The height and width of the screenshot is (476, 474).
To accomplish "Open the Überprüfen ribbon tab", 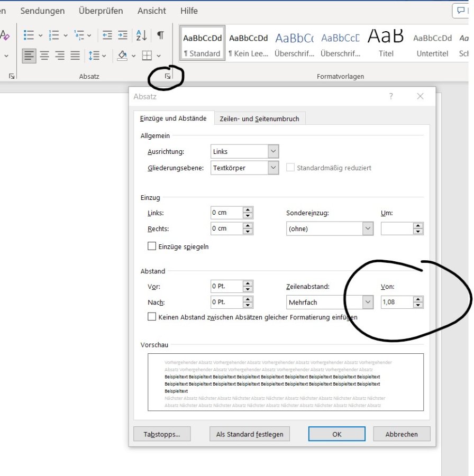I will 101,11.
